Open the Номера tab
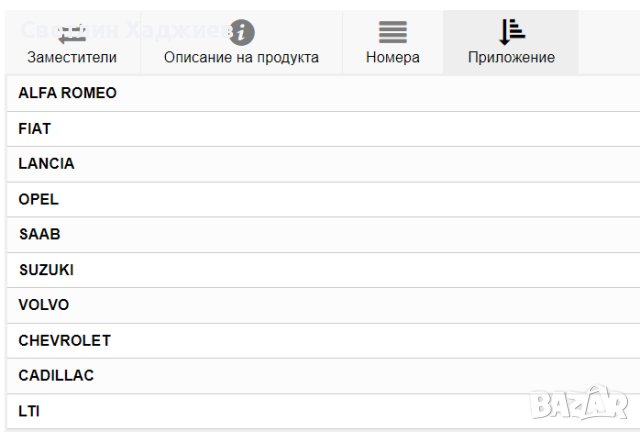This screenshot has height=432, width=640. coord(393,57)
